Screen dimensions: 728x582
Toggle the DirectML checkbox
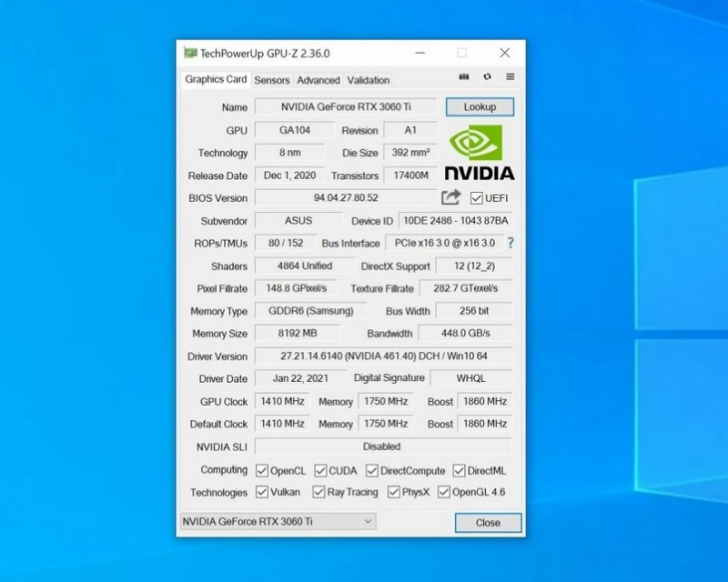[460, 471]
